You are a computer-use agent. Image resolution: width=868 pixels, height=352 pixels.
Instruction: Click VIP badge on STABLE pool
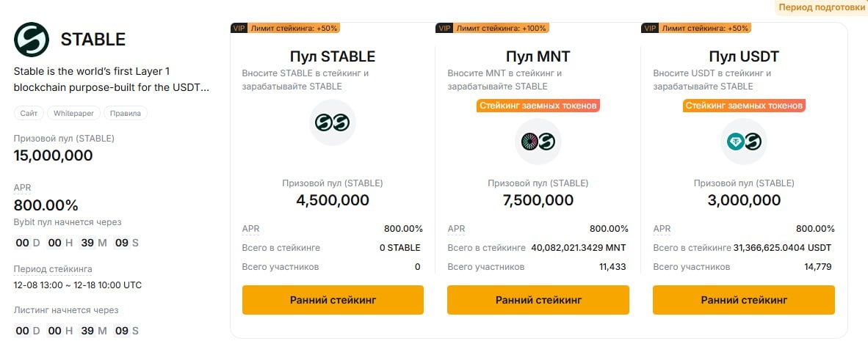[x=239, y=28]
